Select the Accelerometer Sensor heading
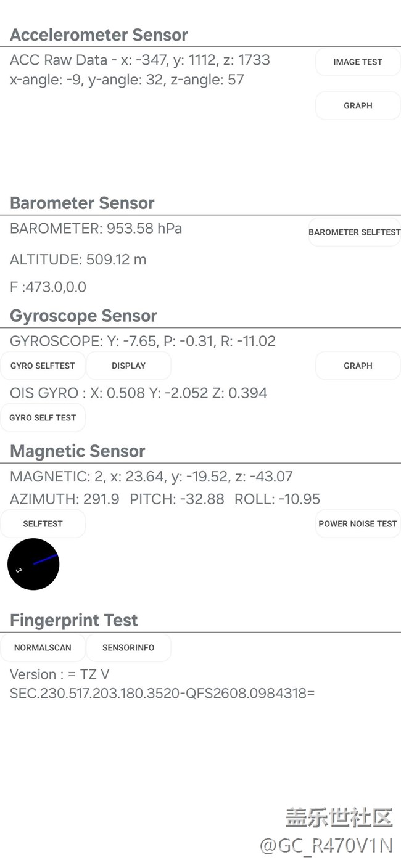401x868 pixels. coord(99,35)
